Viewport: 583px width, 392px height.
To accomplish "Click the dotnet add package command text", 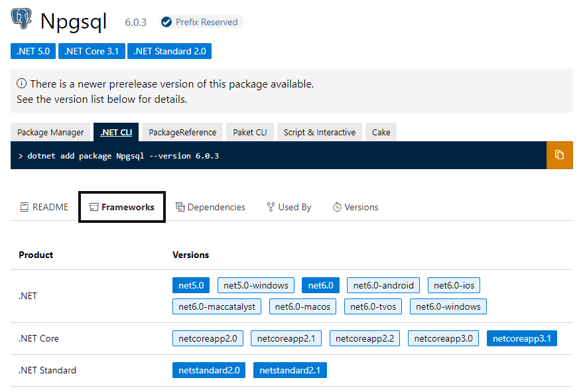I will [123, 156].
